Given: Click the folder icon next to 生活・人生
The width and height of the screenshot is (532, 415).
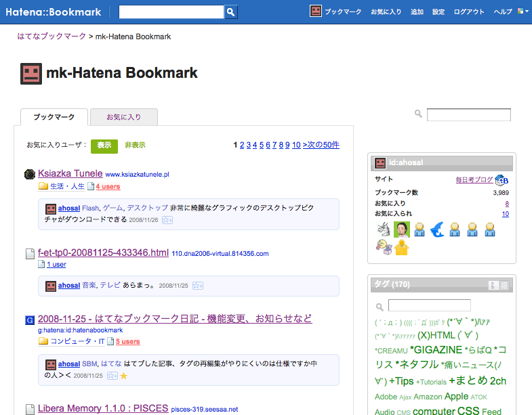Looking at the screenshot, I should (x=43, y=186).
